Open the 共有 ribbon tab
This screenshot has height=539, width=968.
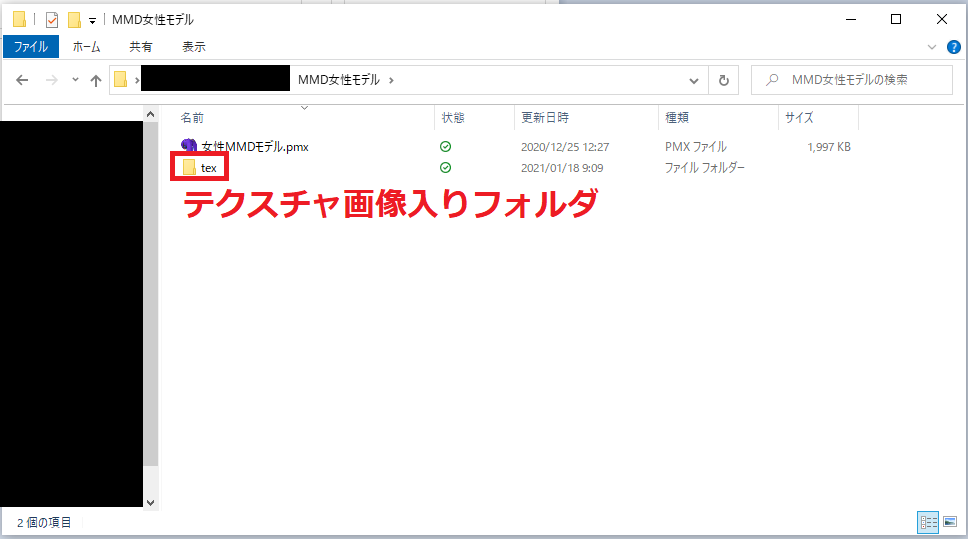coord(141,46)
